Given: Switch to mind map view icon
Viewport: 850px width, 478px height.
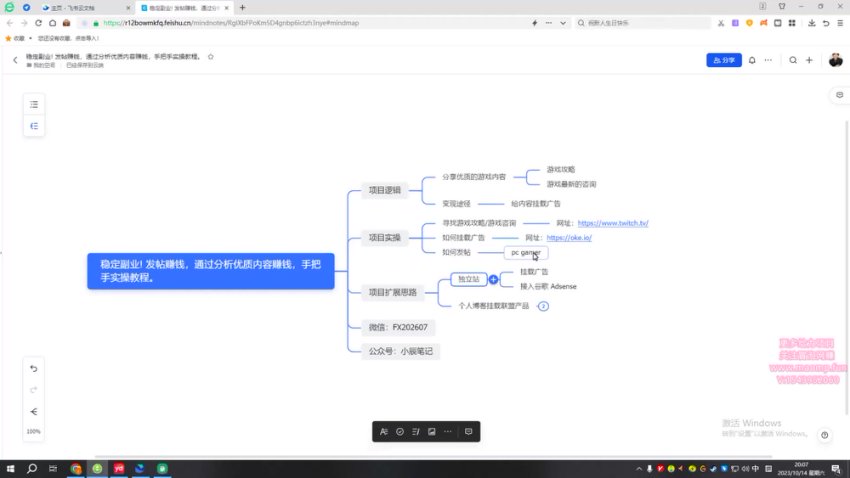Looking at the screenshot, I should point(33,126).
